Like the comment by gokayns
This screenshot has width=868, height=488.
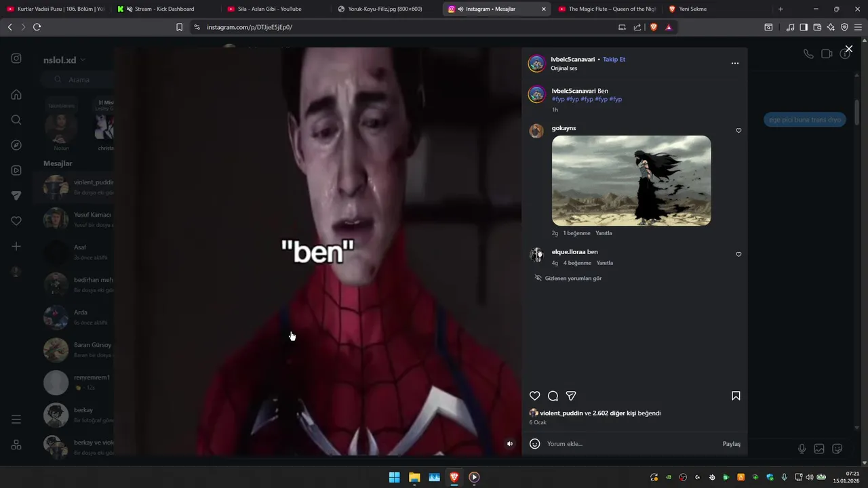[738, 131]
